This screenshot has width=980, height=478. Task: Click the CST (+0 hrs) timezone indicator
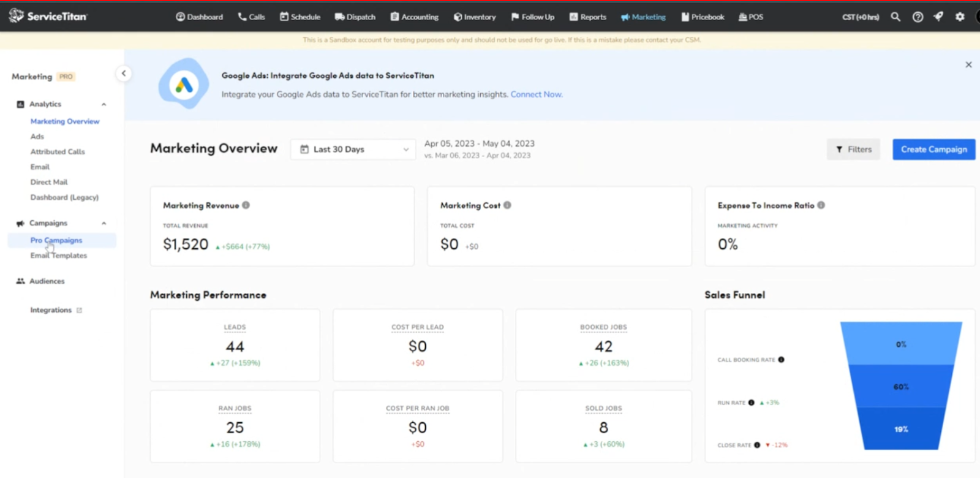861,17
